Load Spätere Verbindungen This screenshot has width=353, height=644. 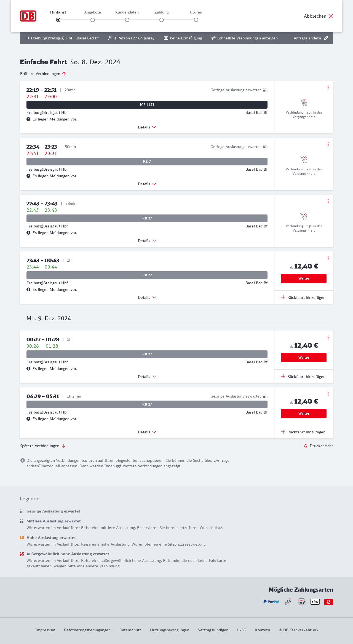pos(43,446)
